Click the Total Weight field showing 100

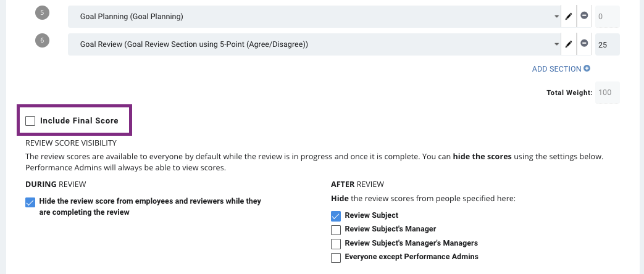pos(608,93)
